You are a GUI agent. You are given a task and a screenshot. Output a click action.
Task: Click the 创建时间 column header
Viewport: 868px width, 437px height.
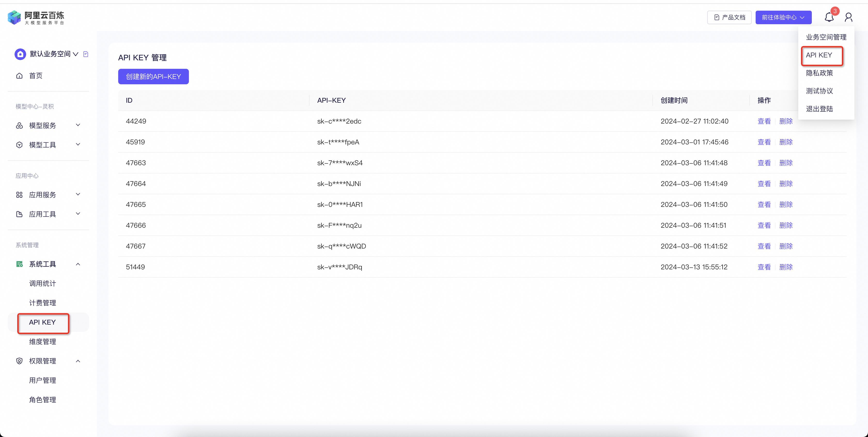point(674,100)
